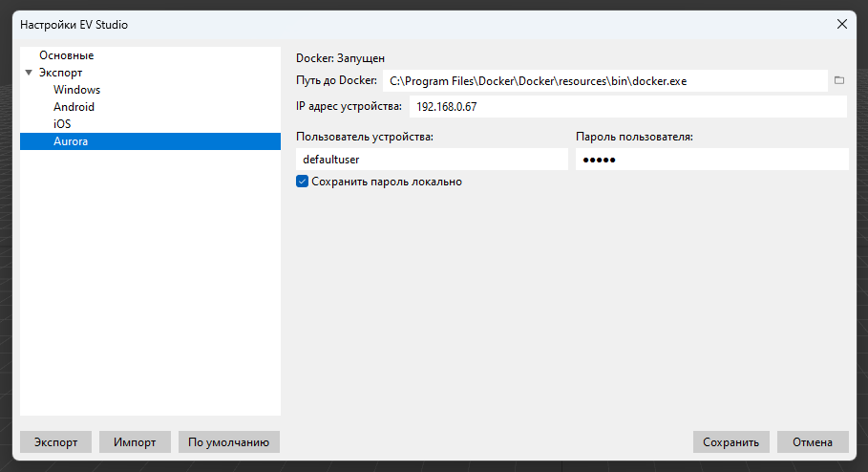Click the Настройки EV Studio title bar
The height and width of the screenshot is (472, 868).
(x=382, y=24)
